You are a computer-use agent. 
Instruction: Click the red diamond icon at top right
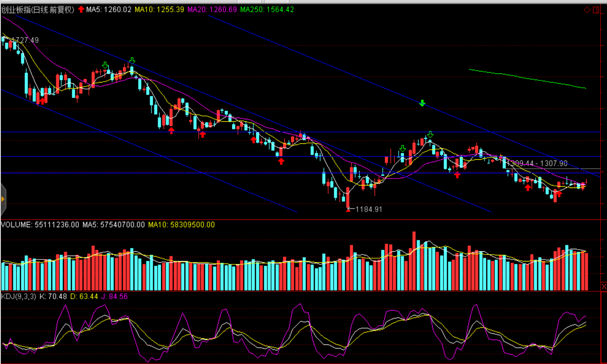pos(587,10)
